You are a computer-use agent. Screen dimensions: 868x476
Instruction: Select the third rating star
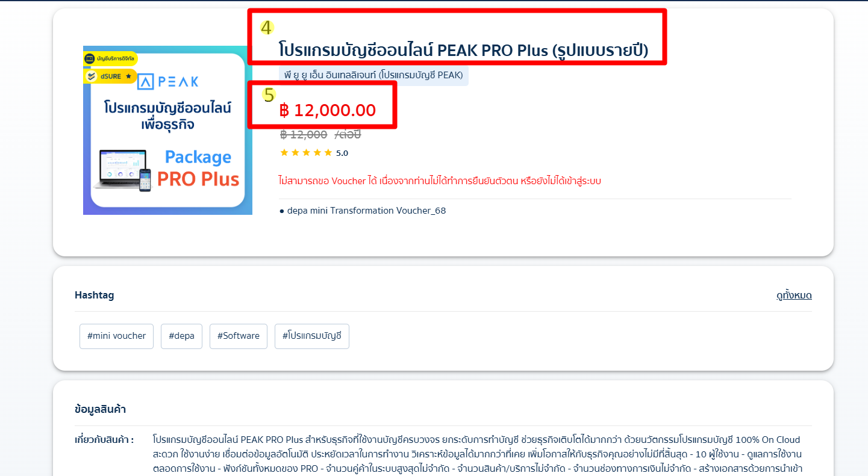(x=306, y=153)
